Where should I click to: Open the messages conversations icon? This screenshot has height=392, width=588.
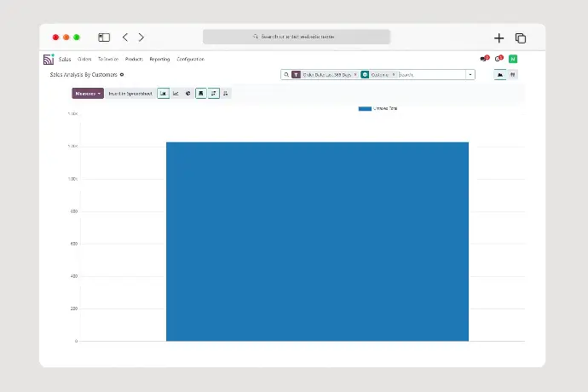(x=484, y=59)
